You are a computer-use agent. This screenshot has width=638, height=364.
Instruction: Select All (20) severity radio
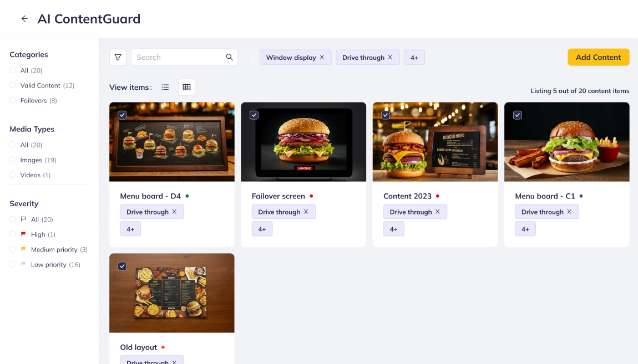coord(13,219)
